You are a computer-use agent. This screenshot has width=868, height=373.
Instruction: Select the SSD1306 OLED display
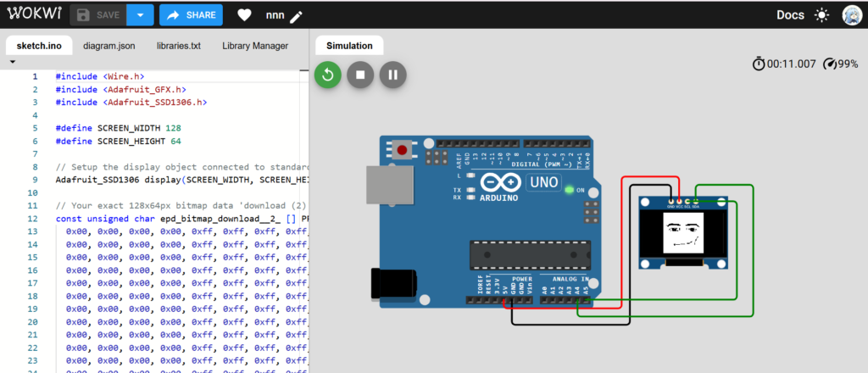pos(682,232)
